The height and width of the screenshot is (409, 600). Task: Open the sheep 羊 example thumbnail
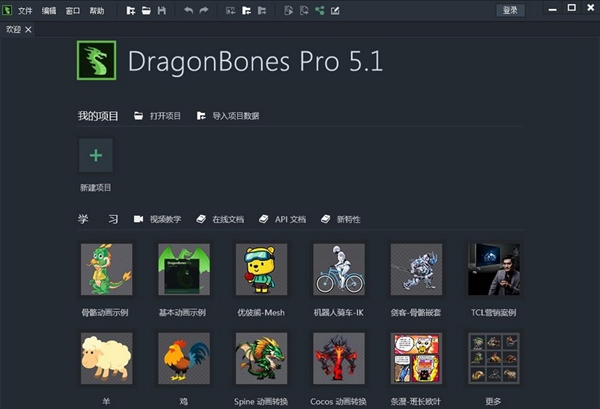point(107,358)
